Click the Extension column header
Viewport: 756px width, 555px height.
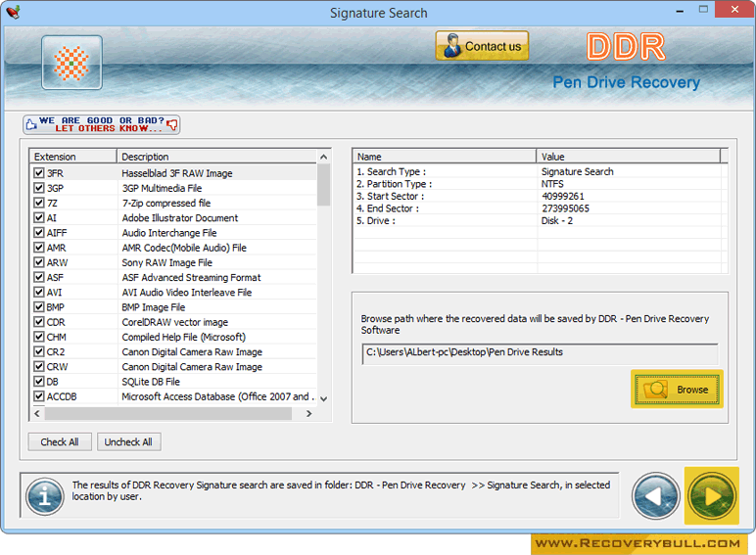click(73, 157)
